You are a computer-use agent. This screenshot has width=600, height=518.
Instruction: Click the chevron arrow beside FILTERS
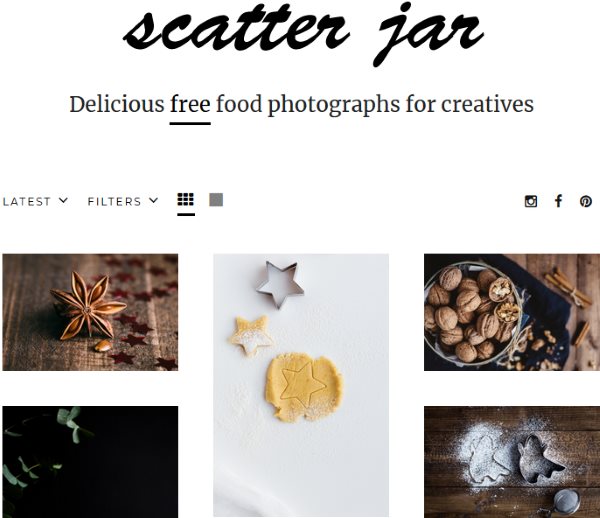(x=153, y=200)
